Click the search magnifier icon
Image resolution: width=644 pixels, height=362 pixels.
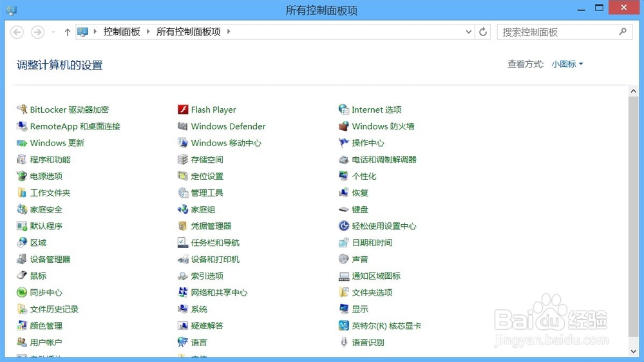pyautogui.click(x=623, y=32)
